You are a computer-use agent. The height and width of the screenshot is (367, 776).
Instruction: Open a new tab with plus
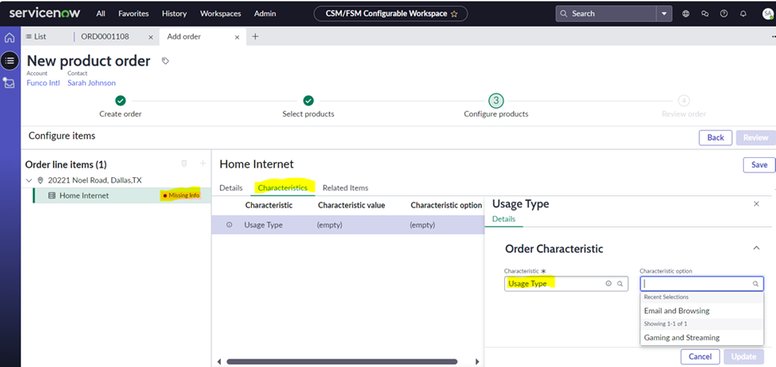coord(255,36)
